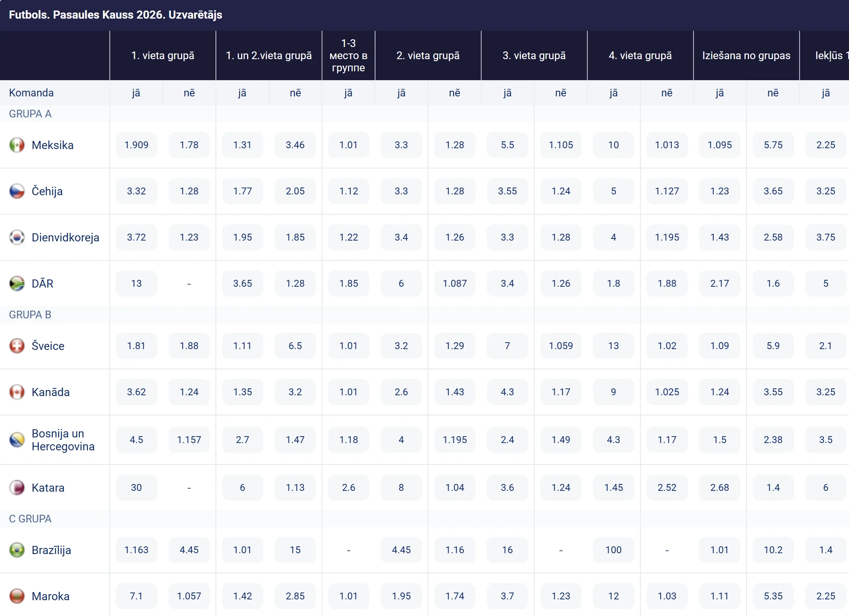
Task: Click the Qatar flag icon next to Katara
Action: click(x=17, y=488)
